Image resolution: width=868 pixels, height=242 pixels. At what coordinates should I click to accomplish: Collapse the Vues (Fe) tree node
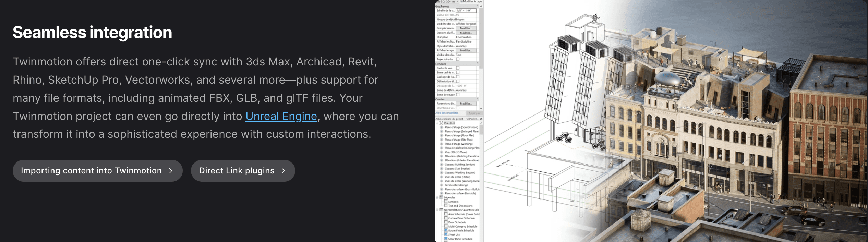[x=437, y=123]
